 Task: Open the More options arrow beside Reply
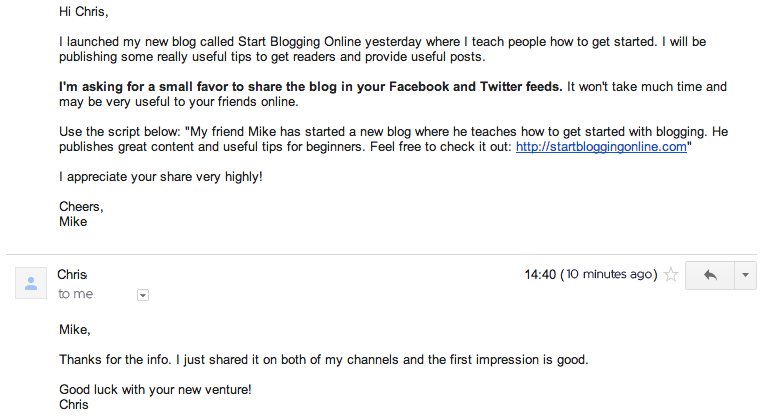click(x=745, y=275)
